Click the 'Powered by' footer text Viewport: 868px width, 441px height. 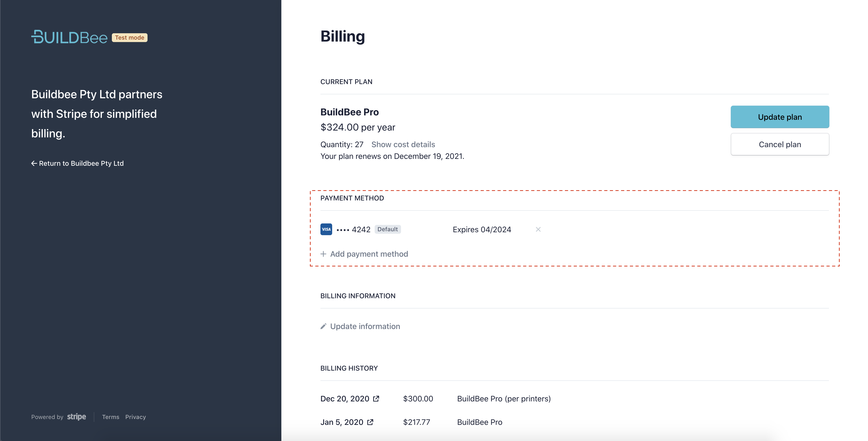pyautogui.click(x=47, y=417)
